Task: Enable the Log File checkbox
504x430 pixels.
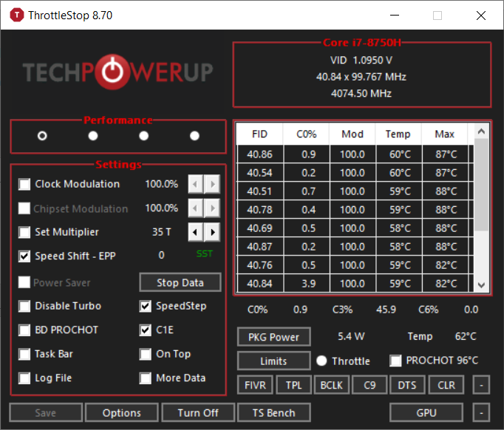Action: 24,378
